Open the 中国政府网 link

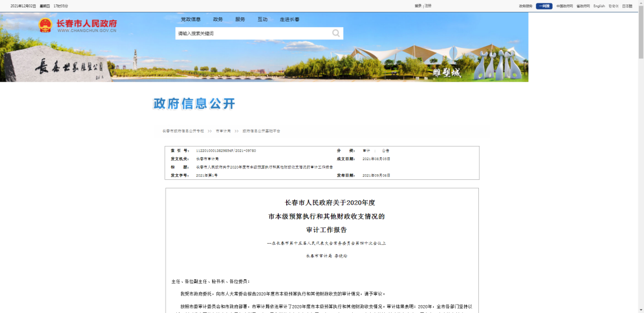564,6
